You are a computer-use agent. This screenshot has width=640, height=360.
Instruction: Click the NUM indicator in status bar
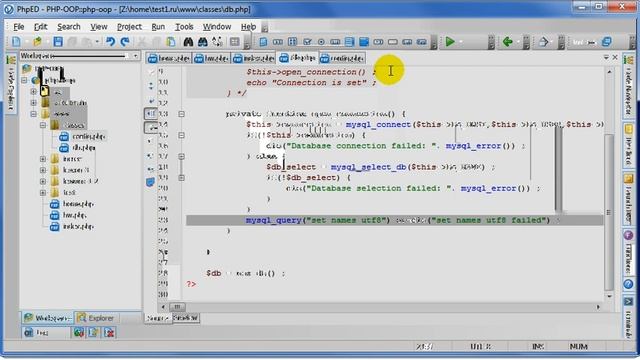click(579, 347)
